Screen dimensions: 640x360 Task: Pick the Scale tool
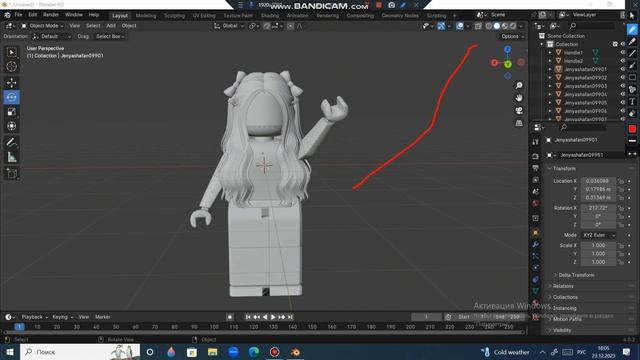click(x=11, y=112)
